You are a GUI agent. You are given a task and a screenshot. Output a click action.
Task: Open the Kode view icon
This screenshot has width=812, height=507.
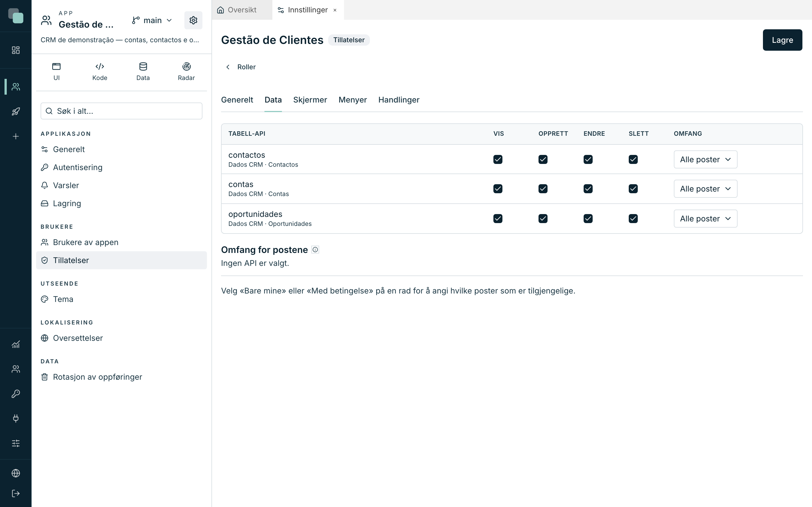click(x=100, y=67)
